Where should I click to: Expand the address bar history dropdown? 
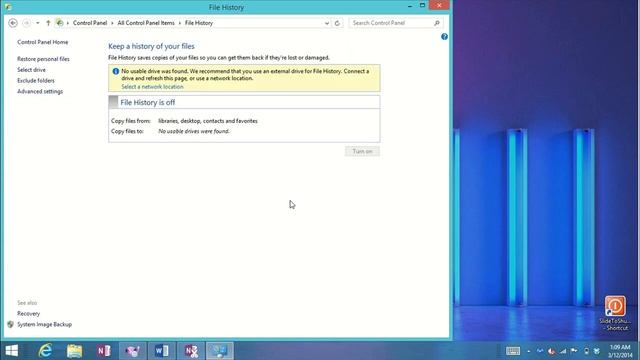point(327,23)
